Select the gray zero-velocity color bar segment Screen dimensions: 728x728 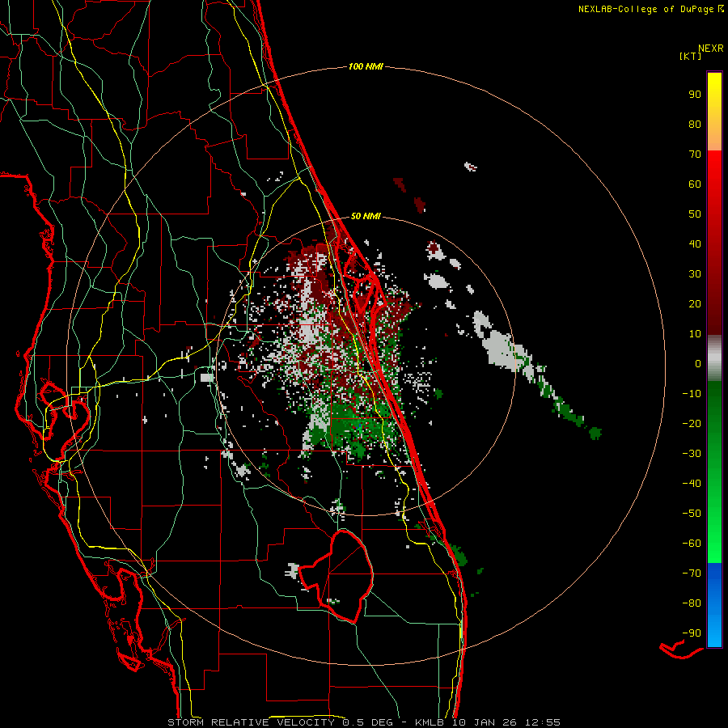(714, 358)
